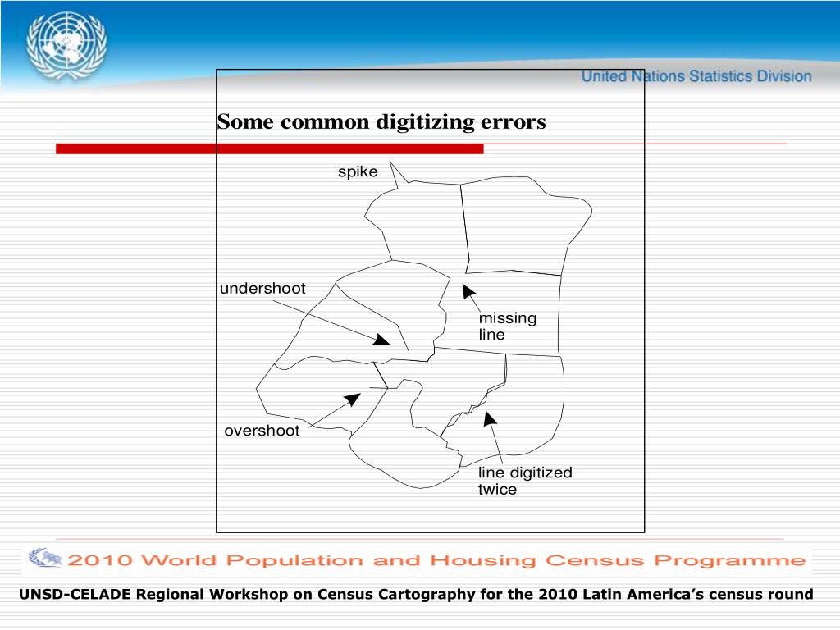Click the '2010 World Population and Housing Census Programme' banner
The image size is (840, 630).
(436, 560)
